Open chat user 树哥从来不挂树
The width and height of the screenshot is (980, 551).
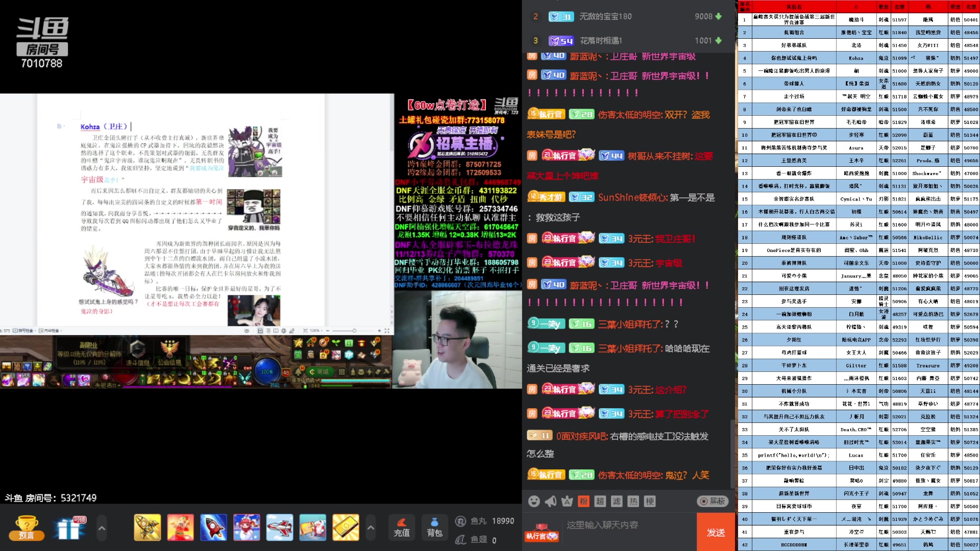tap(660, 156)
